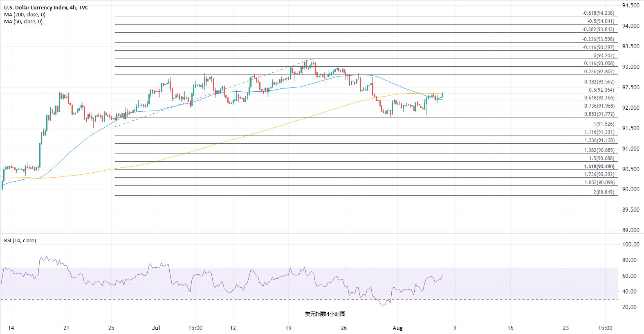The width and height of the screenshot is (644, 334).
Task: Click the RSI (14, close) indicator label
Action: (20, 241)
